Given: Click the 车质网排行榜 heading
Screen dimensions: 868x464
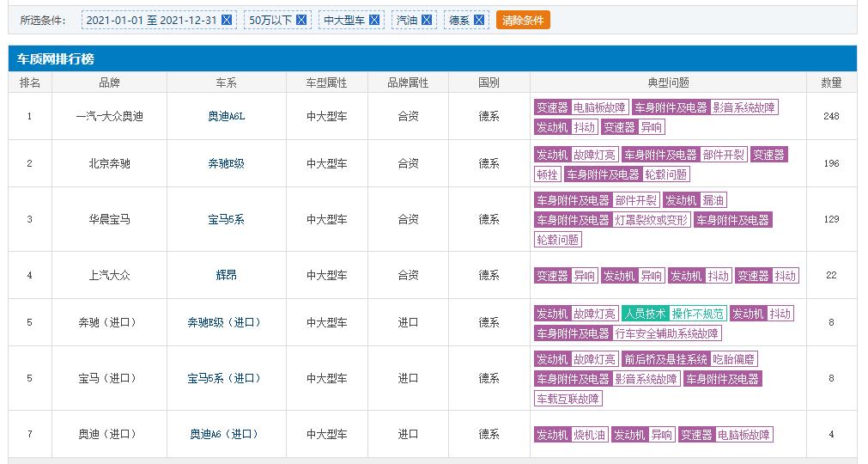Looking at the screenshot, I should (55, 58).
